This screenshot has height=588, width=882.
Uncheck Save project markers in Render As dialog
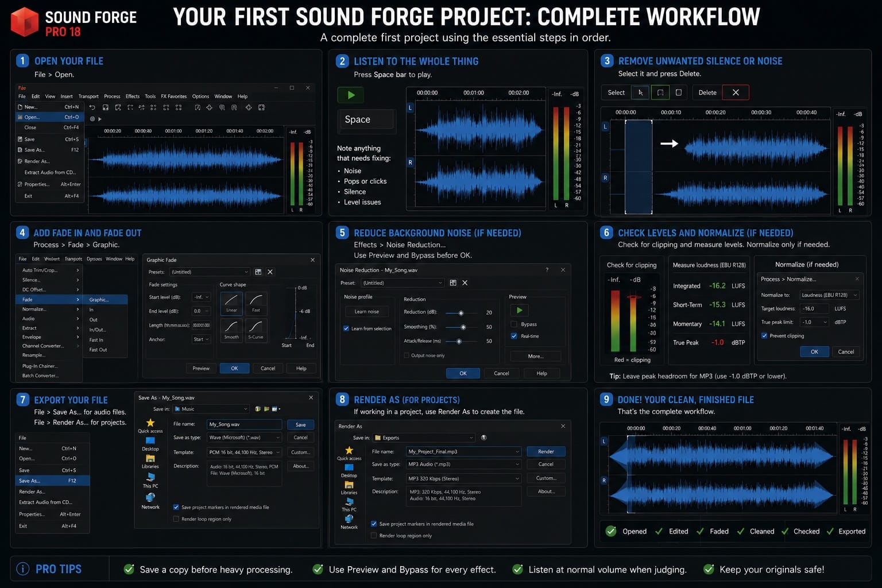(x=374, y=524)
